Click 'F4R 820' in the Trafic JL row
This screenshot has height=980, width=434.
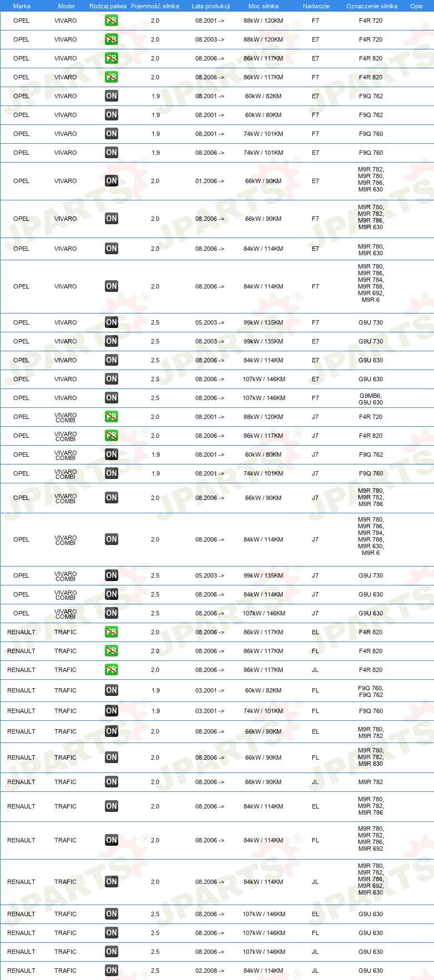[x=371, y=670]
